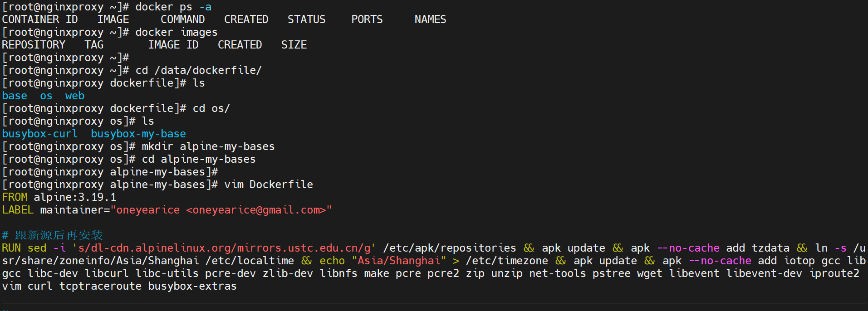
Task: Select the CONTAINER ID column header
Action: click(x=40, y=19)
